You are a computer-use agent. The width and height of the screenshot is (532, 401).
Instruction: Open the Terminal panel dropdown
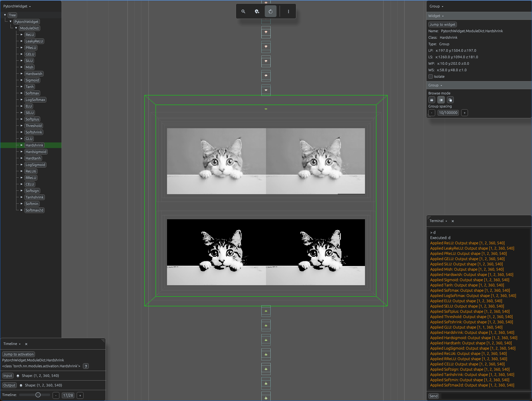438,221
